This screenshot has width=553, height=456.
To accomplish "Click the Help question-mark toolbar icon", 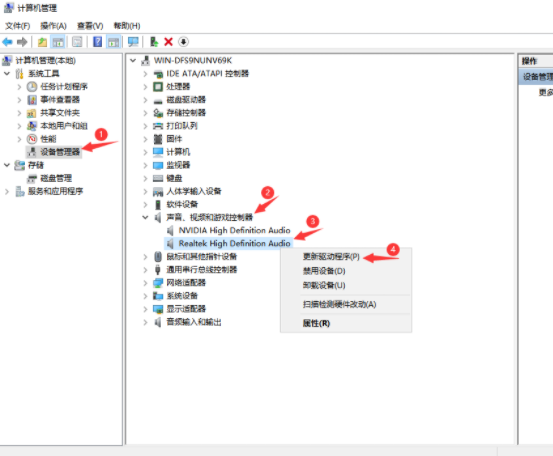I will click(x=97, y=42).
